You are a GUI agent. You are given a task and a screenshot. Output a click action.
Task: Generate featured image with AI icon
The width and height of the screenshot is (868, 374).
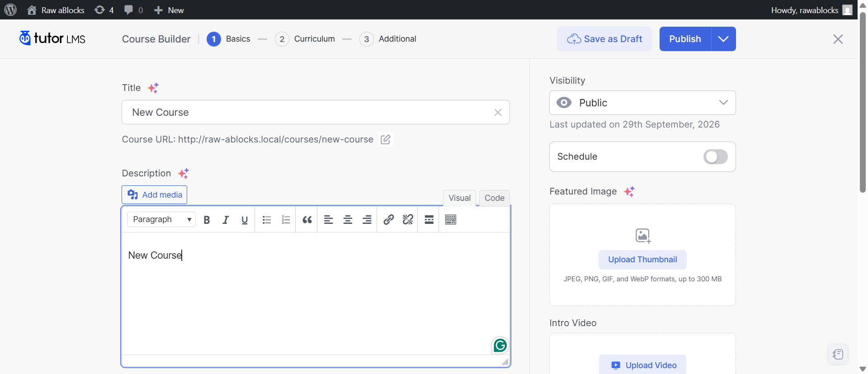[x=629, y=192]
